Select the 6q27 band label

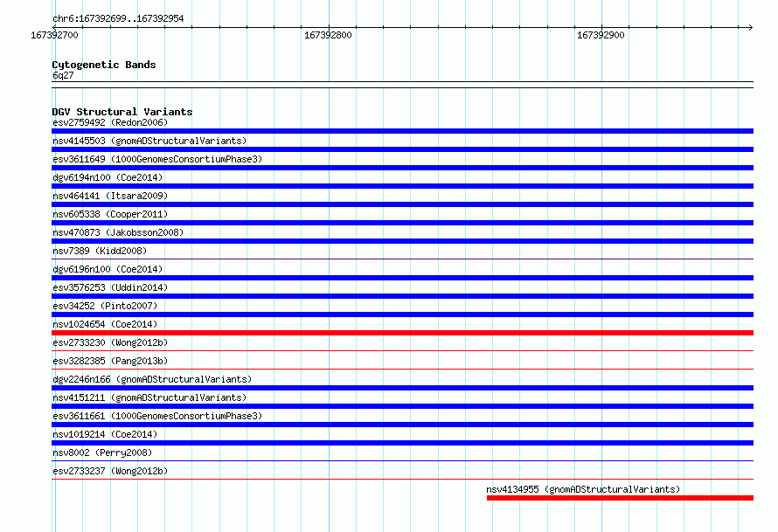point(63,75)
